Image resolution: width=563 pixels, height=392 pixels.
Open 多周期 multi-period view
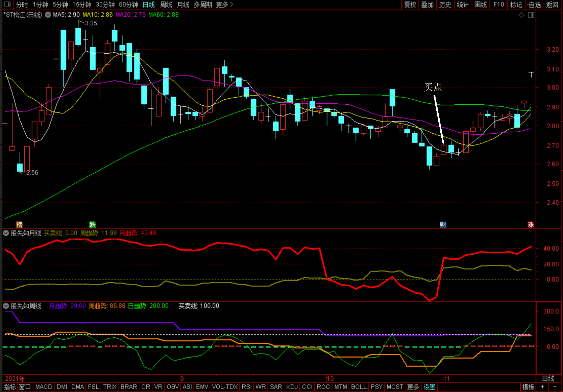click(203, 4)
